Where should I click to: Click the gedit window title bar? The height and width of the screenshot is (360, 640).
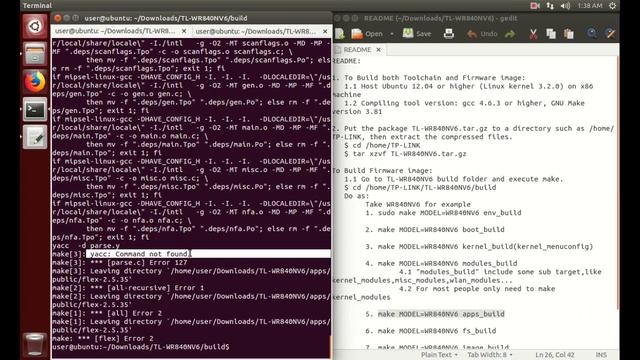476,18
